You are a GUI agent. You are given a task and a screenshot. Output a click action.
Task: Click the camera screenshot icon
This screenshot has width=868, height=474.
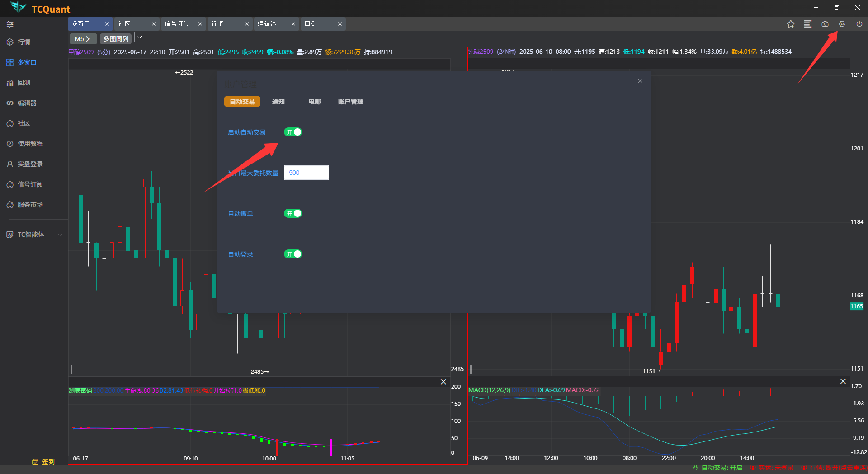pyautogui.click(x=825, y=24)
